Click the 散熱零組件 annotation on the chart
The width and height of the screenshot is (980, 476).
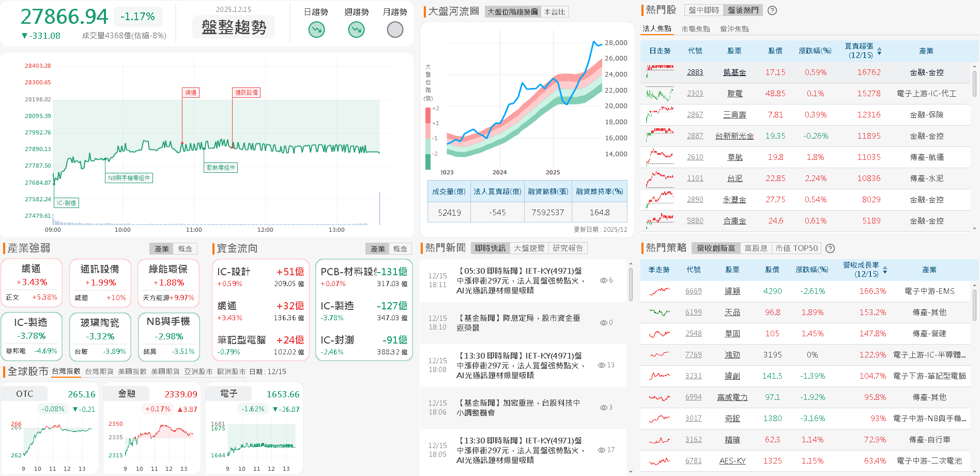[x=221, y=168]
